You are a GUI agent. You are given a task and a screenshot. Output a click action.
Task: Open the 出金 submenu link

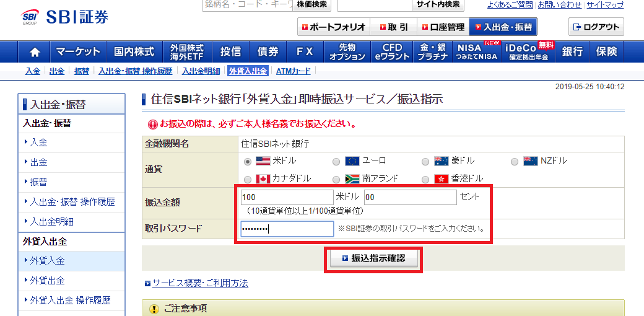(57, 71)
